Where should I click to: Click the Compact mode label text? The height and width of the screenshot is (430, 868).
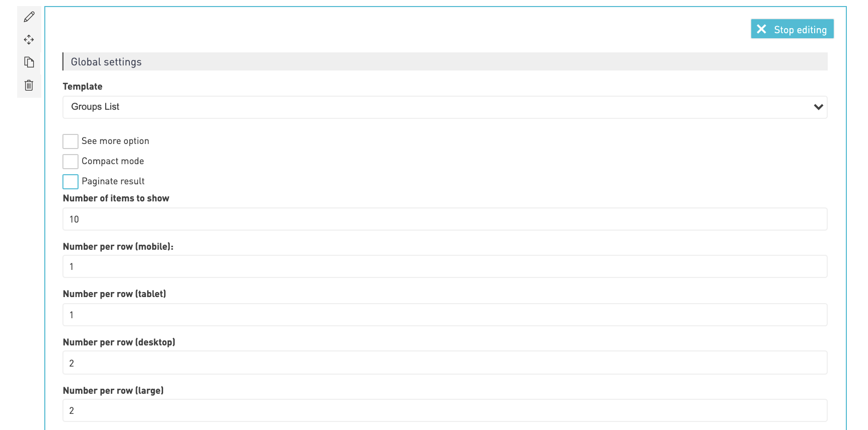pos(113,161)
